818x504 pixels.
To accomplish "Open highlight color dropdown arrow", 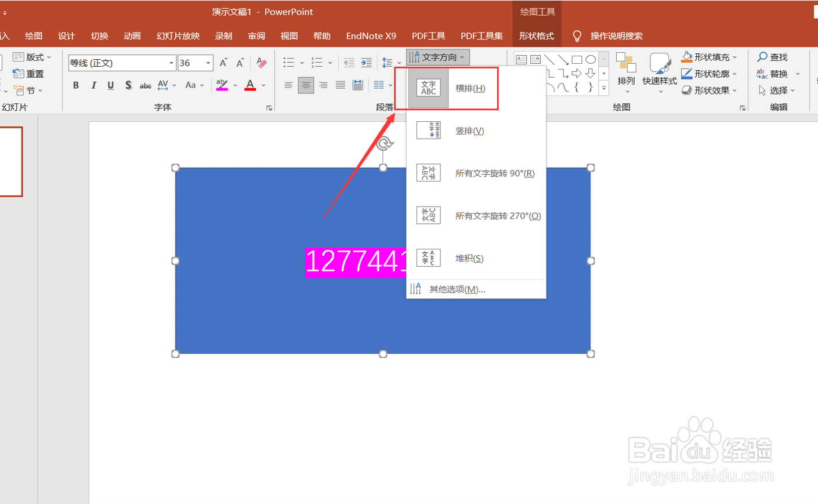I will tap(235, 85).
